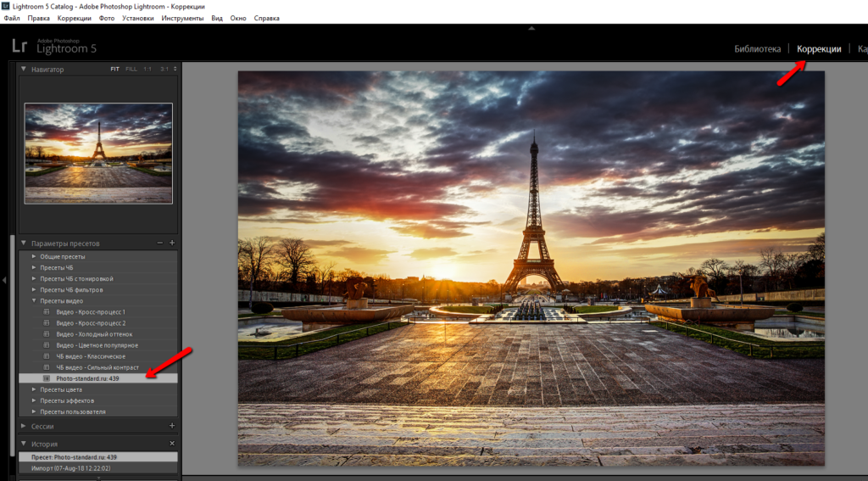868x481 pixels.
Task: Switch to the Библиотека module
Action: [757, 49]
